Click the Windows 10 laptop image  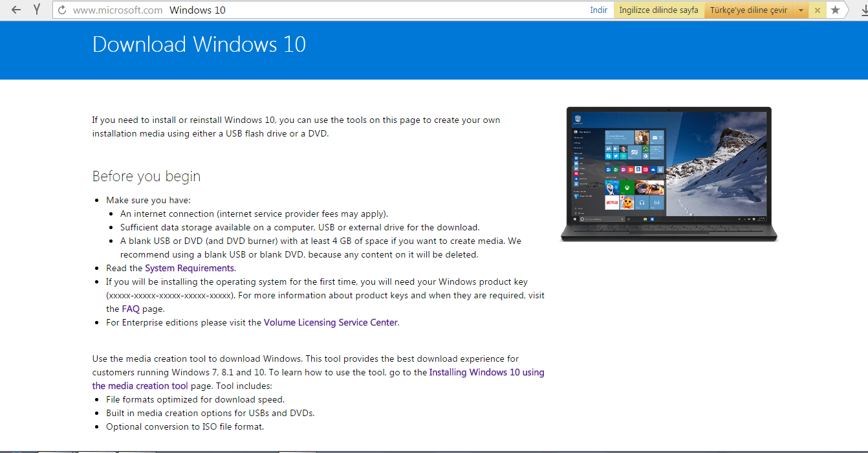point(669,174)
